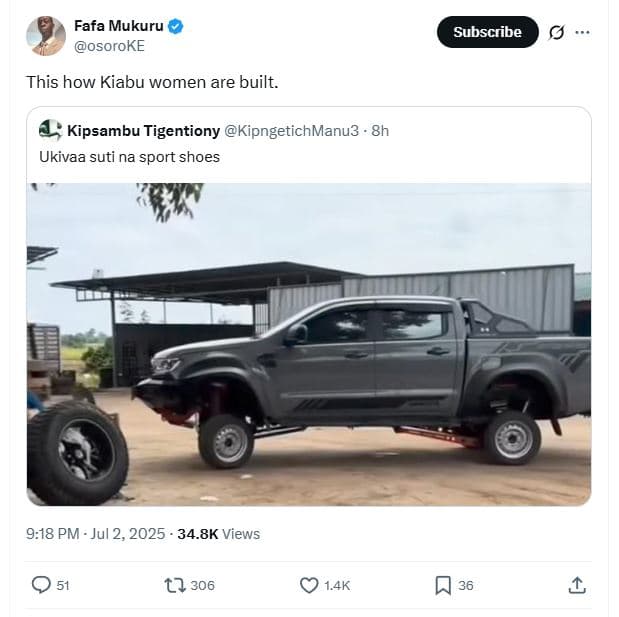Open the @osoroKE handle link
This screenshot has width=619, height=617.
click(108, 46)
